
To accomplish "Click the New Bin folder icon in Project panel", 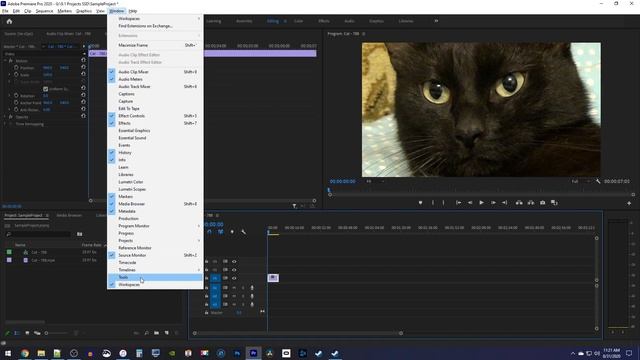I will pyautogui.click(x=156, y=333).
